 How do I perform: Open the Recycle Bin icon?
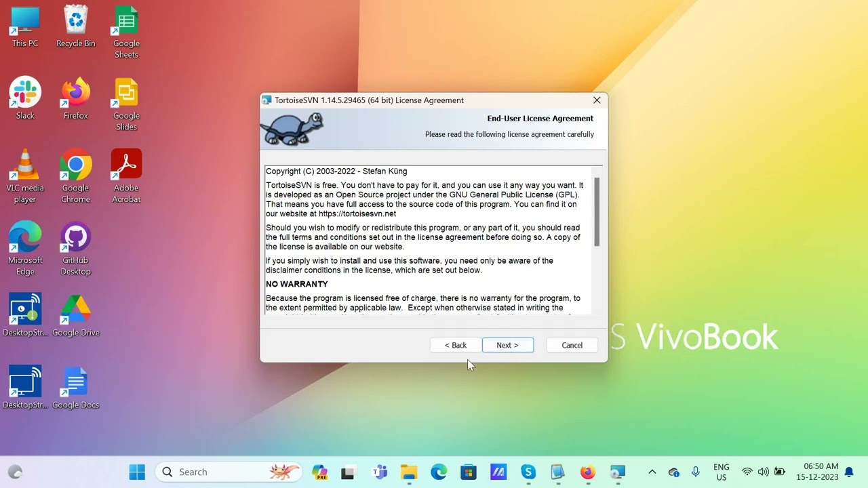[x=76, y=27]
